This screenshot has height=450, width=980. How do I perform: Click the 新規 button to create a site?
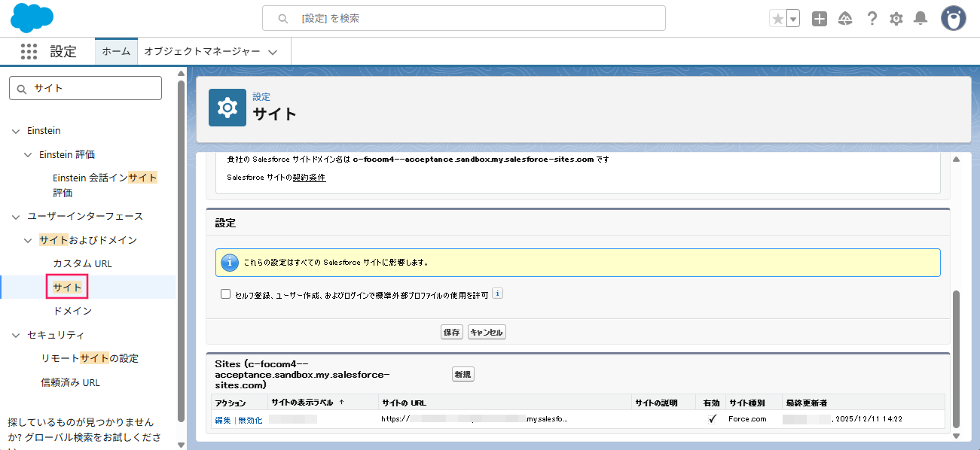(x=463, y=374)
